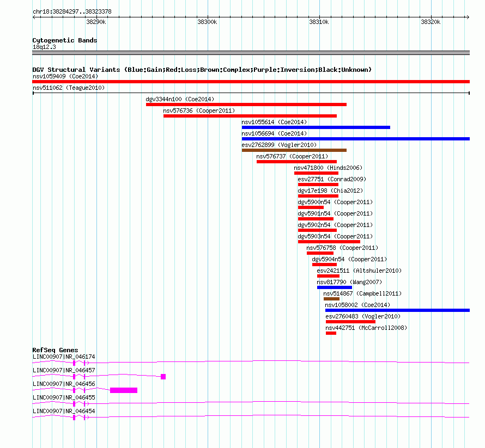Open dgv5904n54 (Cooper2011) variant label
The image size is (485, 448).
[349, 259]
